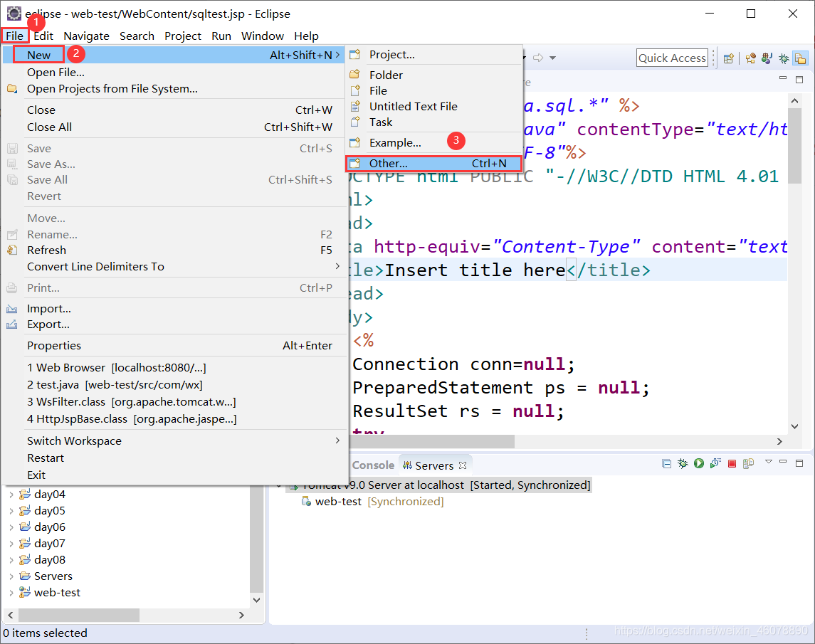Open the Help menu
Screen dimensions: 815x644
click(306, 36)
